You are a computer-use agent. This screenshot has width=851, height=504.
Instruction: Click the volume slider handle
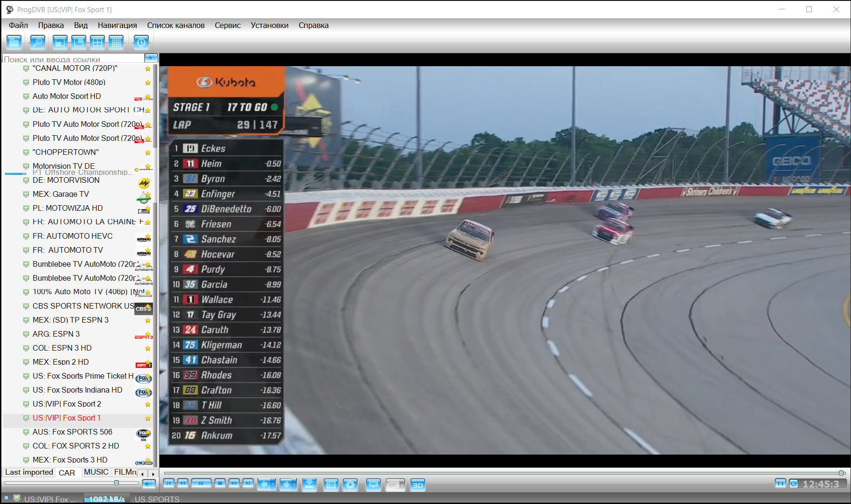coord(117,483)
